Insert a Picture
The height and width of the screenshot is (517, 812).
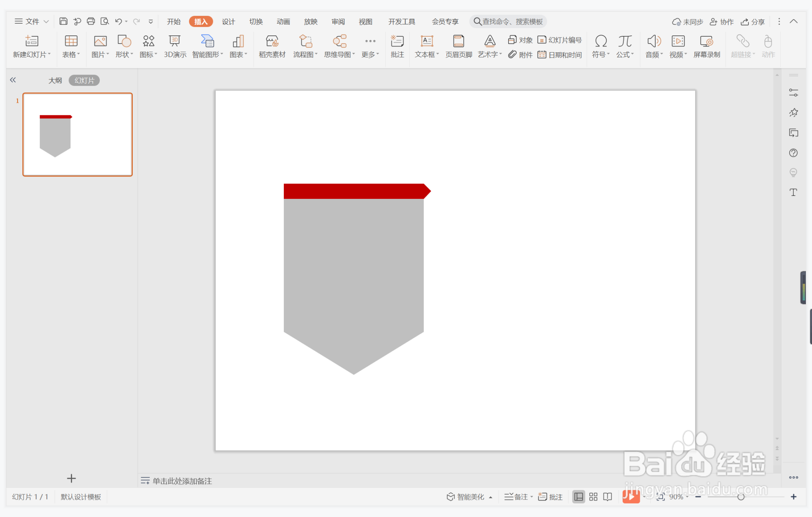pyautogui.click(x=100, y=46)
